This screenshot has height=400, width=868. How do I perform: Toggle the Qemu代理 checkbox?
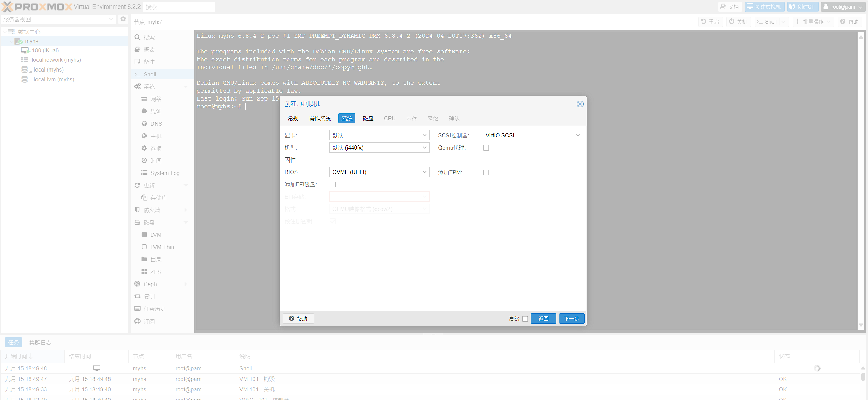[x=486, y=147]
